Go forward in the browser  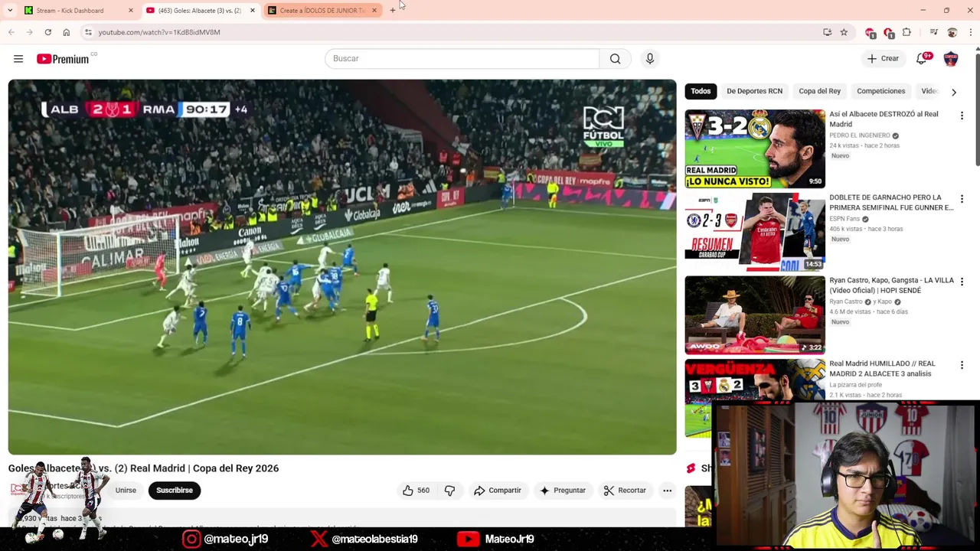29,32
